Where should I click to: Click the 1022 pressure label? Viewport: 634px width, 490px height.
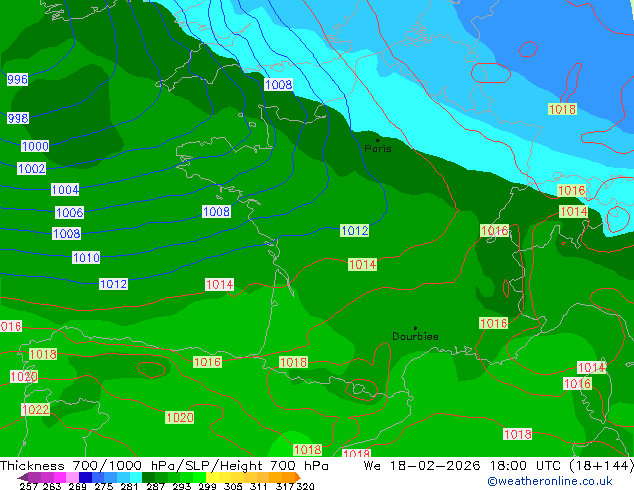(x=36, y=409)
